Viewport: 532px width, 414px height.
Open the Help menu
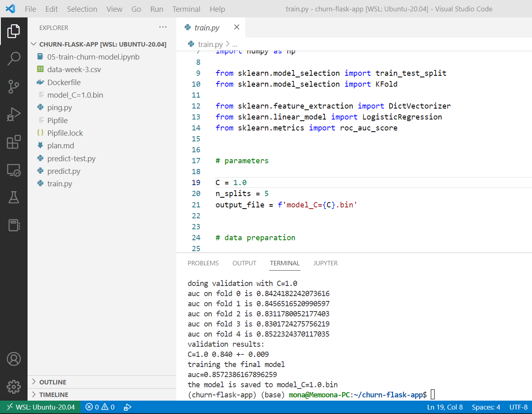217,9
